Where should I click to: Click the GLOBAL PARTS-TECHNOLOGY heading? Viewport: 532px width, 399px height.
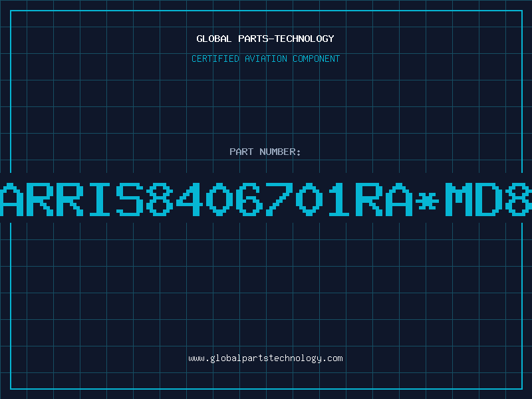point(265,39)
